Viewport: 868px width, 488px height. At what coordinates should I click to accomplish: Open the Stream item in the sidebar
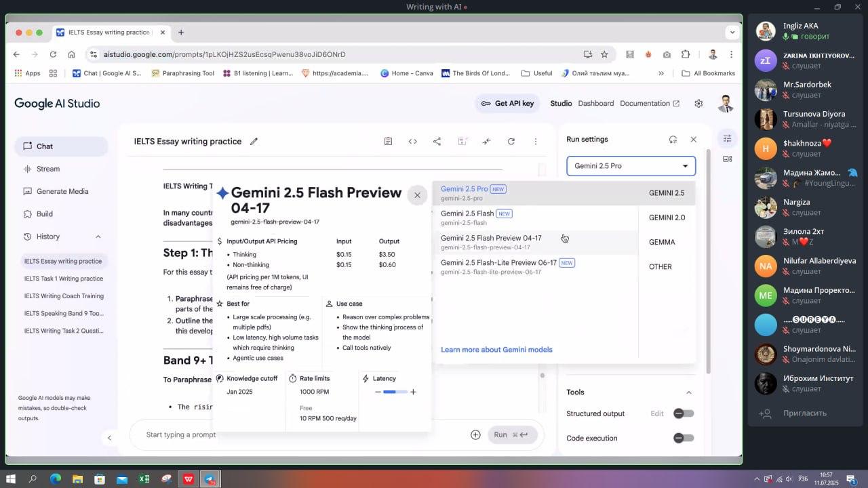pyautogui.click(x=61, y=169)
